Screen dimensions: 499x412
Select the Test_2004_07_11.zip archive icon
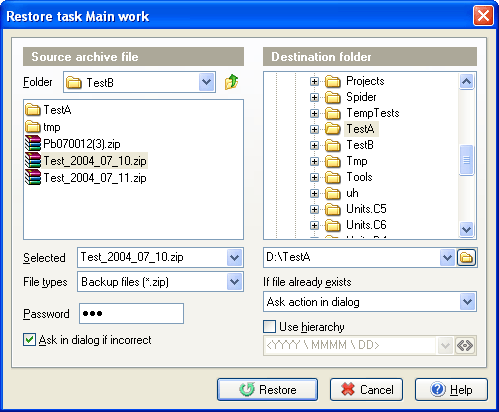[x=33, y=177]
